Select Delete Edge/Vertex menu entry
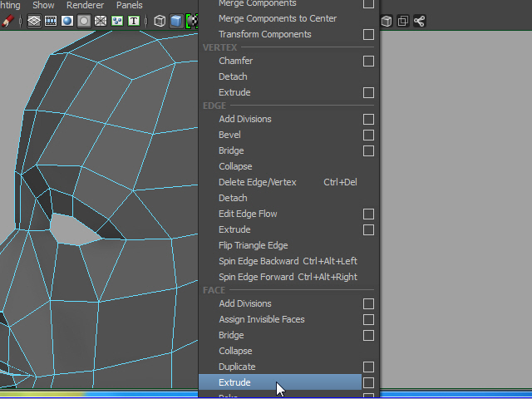Viewport: 532px width, 399px height. 257,182
